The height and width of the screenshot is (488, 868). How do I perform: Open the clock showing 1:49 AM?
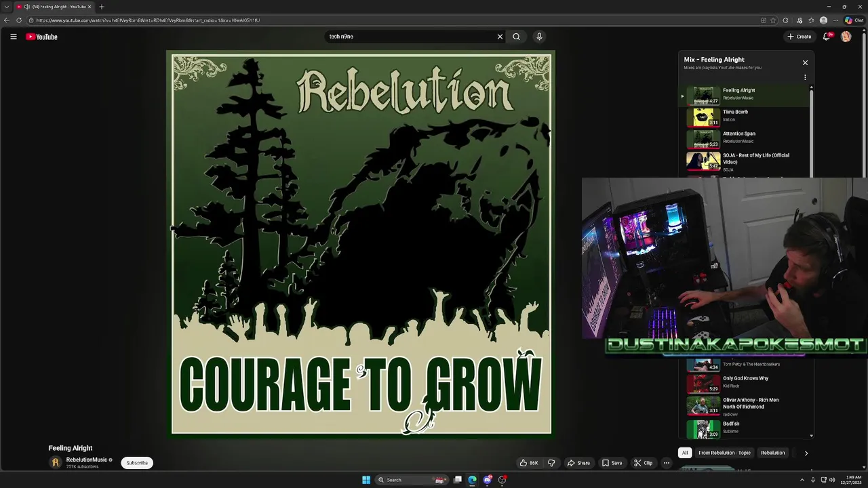point(852,480)
